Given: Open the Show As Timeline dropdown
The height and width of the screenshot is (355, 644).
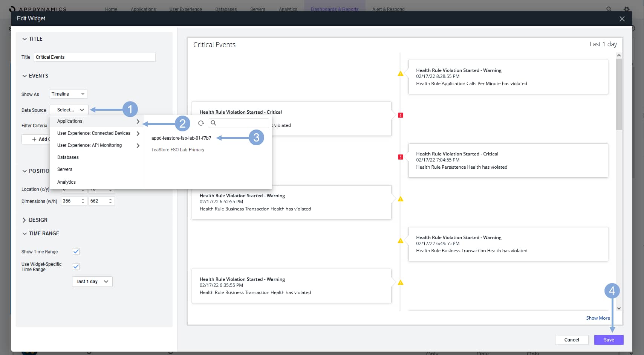Looking at the screenshot, I should tap(68, 94).
